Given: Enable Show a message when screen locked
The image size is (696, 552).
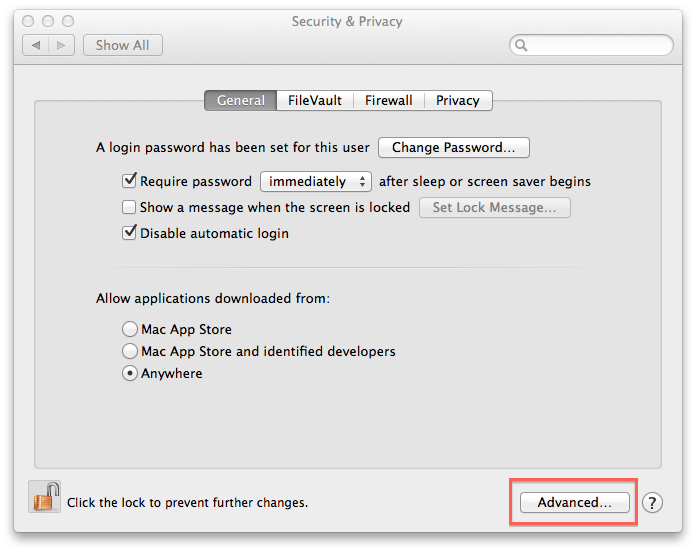Looking at the screenshot, I should [129, 207].
